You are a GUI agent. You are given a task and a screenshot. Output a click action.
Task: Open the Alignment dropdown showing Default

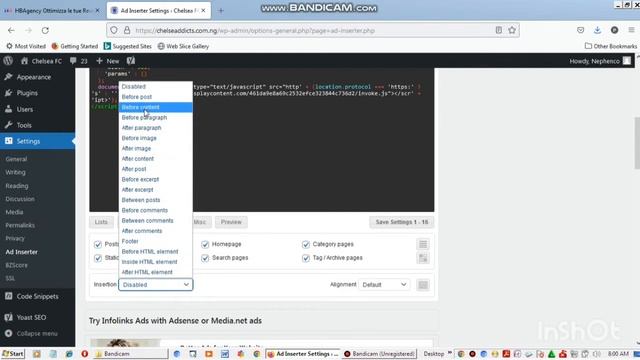384,284
